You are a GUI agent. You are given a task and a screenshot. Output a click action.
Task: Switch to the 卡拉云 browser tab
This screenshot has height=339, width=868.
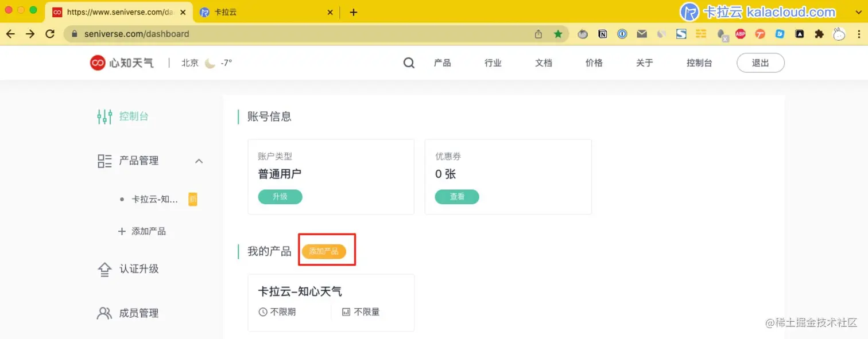267,12
